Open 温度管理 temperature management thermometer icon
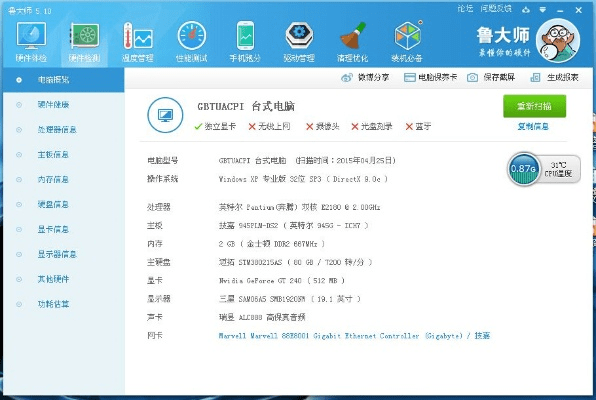 [138, 36]
